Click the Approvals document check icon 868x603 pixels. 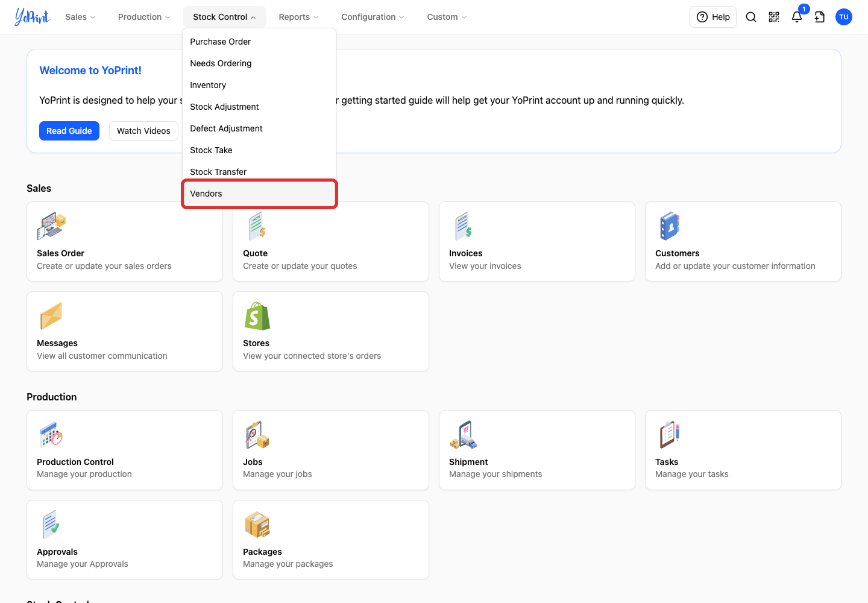click(x=51, y=525)
